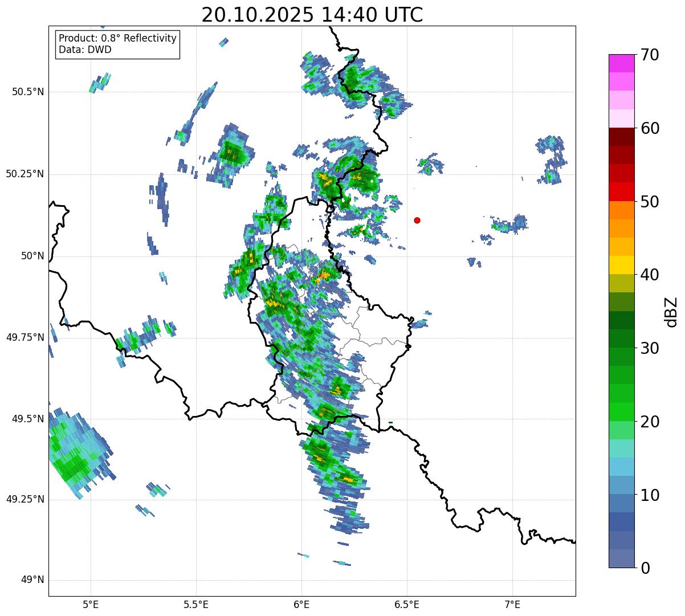
Task: Click the bright red 50 dBZ colorbar swatch
Action: (622, 192)
